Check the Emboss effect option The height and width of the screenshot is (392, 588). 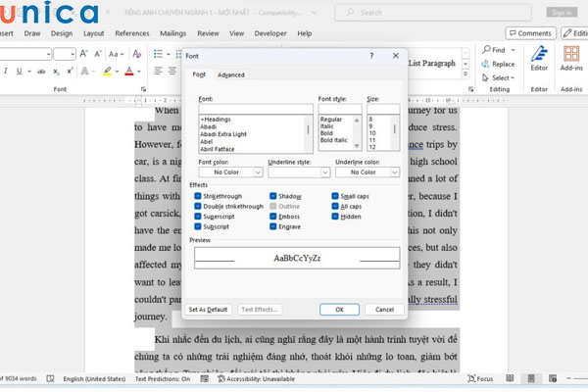(x=270, y=217)
